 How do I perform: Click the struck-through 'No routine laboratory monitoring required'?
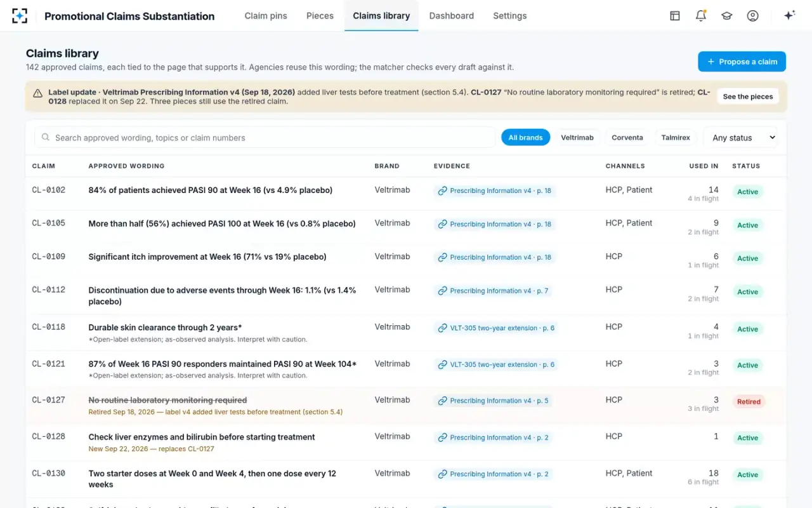tap(167, 400)
